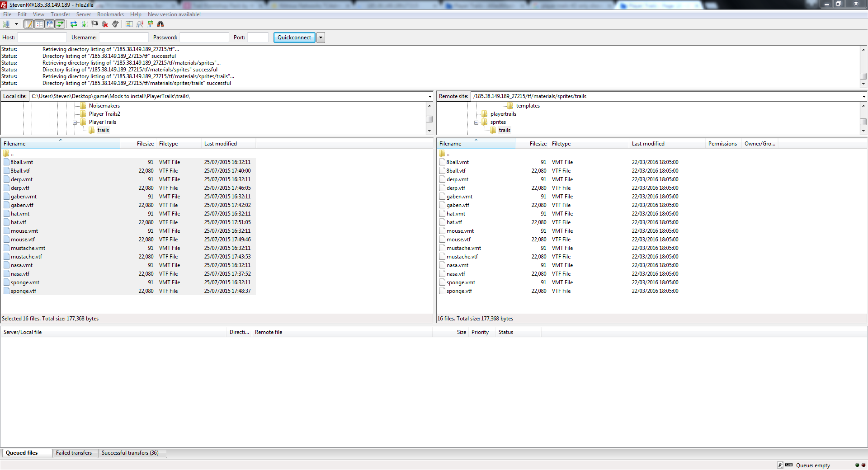This screenshot has height=470, width=868.
Task: Sort remote files by Permissions column
Action: [x=722, y=144]
